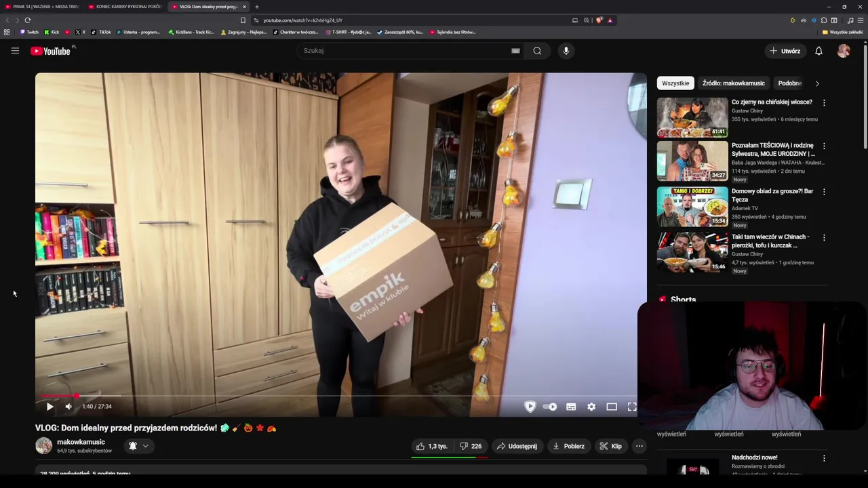Click the Klip clip button

tap(610, 446)
